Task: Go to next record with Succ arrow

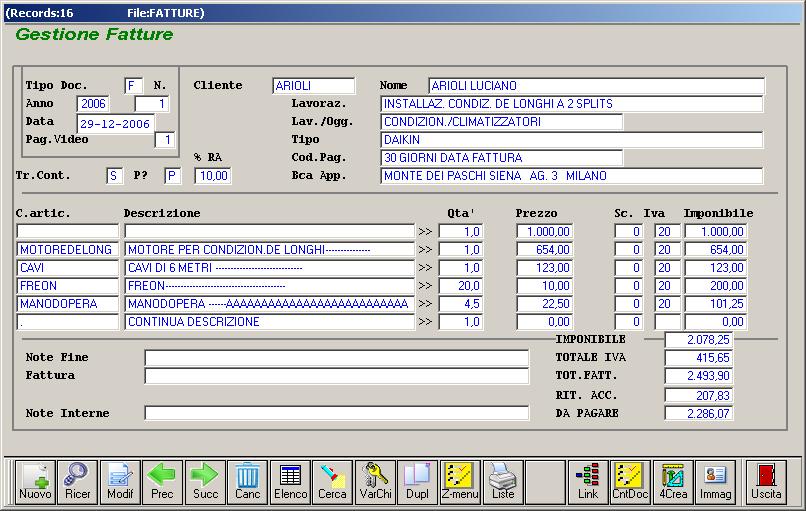Action: 205,481
